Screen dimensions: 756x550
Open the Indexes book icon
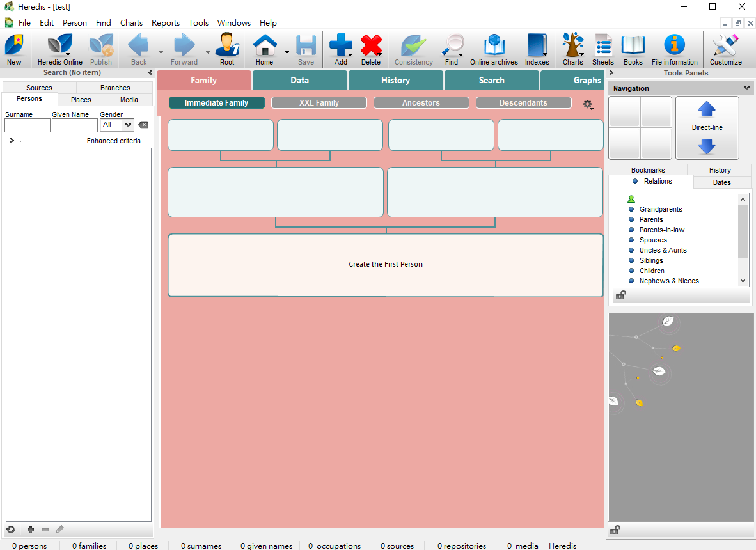pos(537,46)
